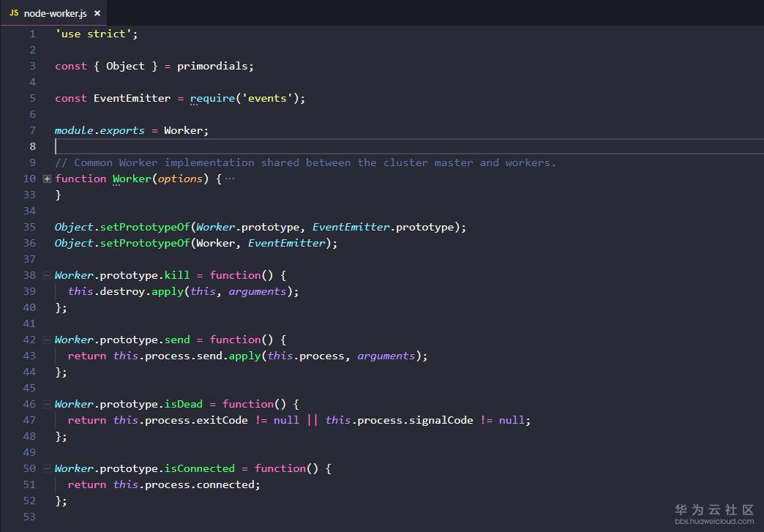Click 'module.exports' on line 7
The height and width of the screenshot is (532, 764).
pos(100,130)
